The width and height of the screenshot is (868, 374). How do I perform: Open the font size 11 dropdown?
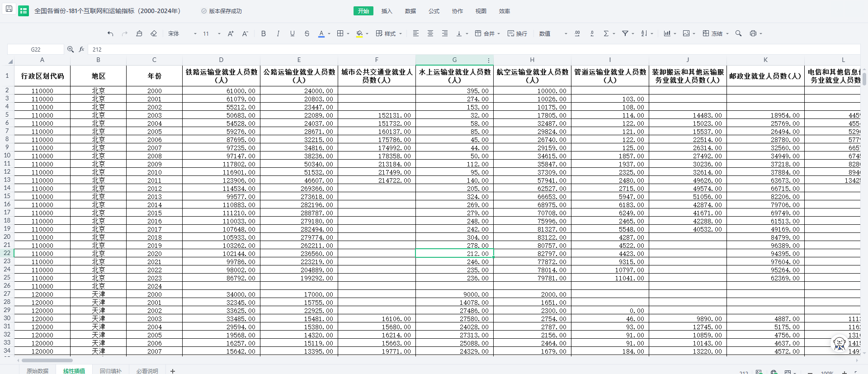212,33
